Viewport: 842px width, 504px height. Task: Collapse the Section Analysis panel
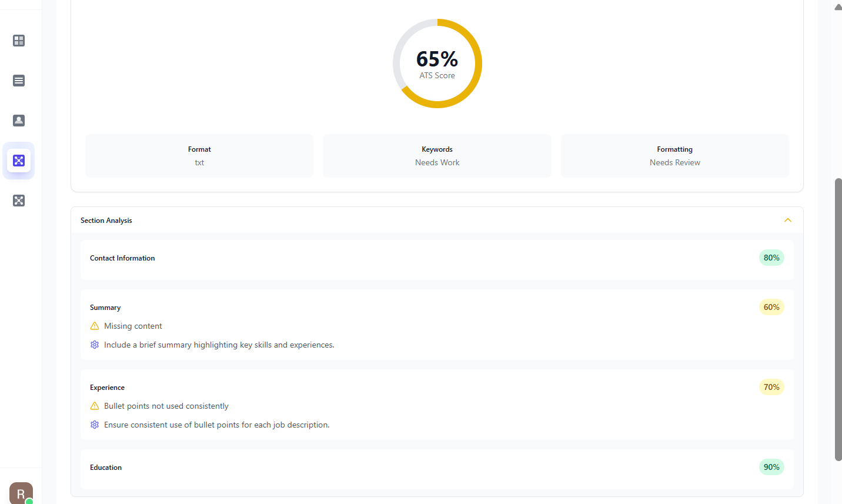tap(787, 220)
